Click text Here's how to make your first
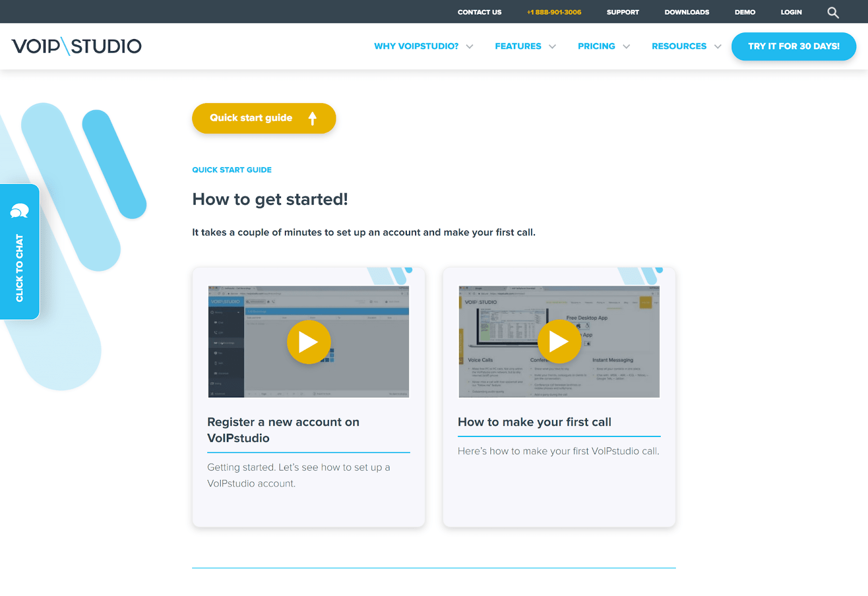This screenshot has height=596, width=868. (558, 451)
